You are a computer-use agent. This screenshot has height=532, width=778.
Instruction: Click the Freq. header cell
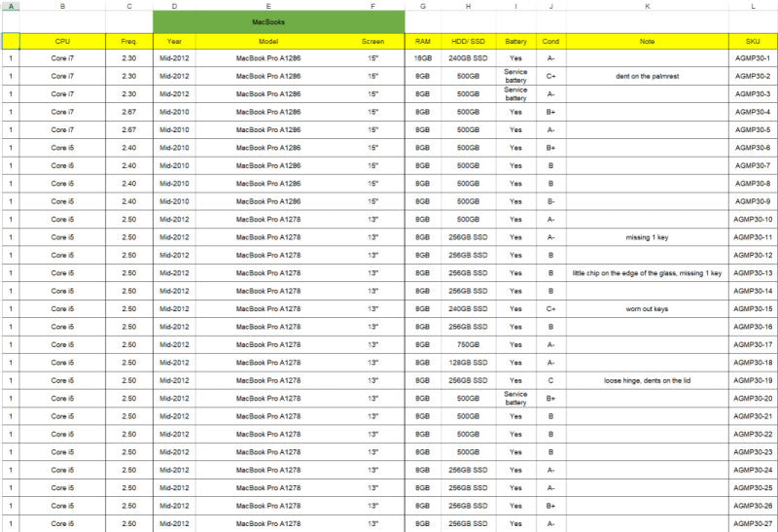click(x=129, y=41)
